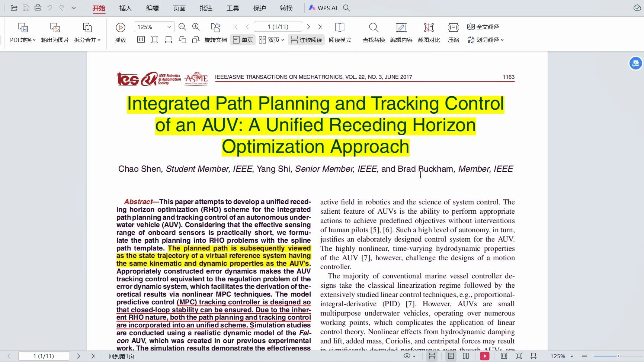Click fit page icon in status bar
This screenshot has height=362, width=644.
(519, 356)
